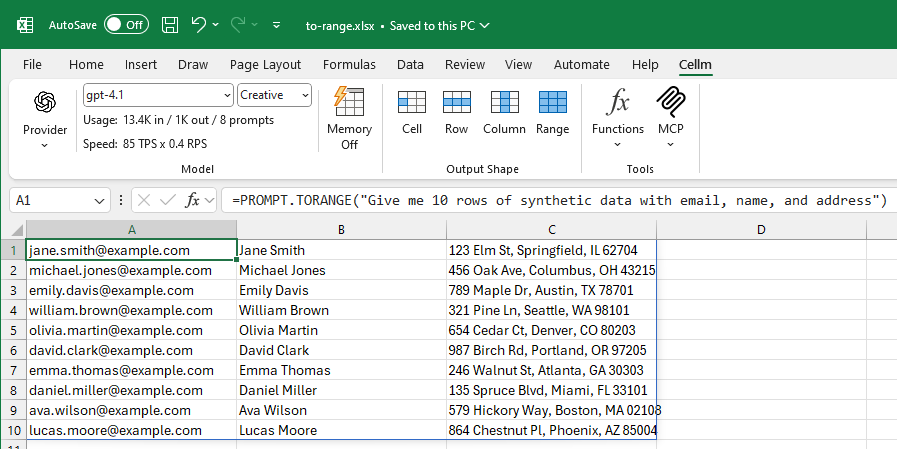Select cell B5 containing Olivia Martin
The height and width of the screenshot is (449, 897).
pyautogui.click(x=340, y=330)
